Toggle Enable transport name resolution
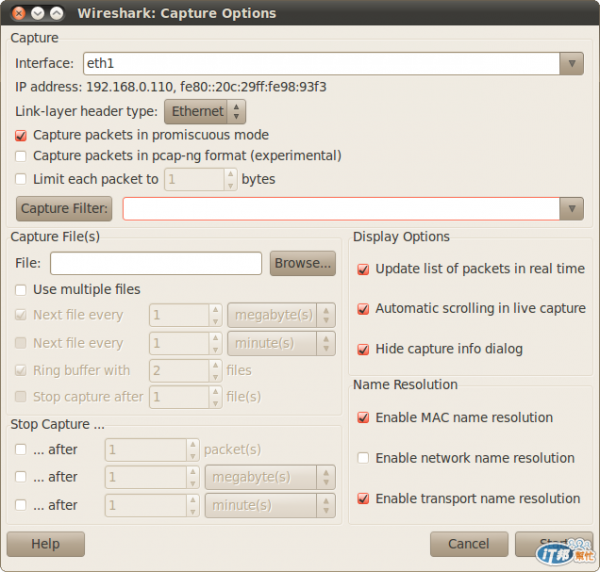Image resolution: width=600 pixels, height=572 pixels. coord(363,499)
